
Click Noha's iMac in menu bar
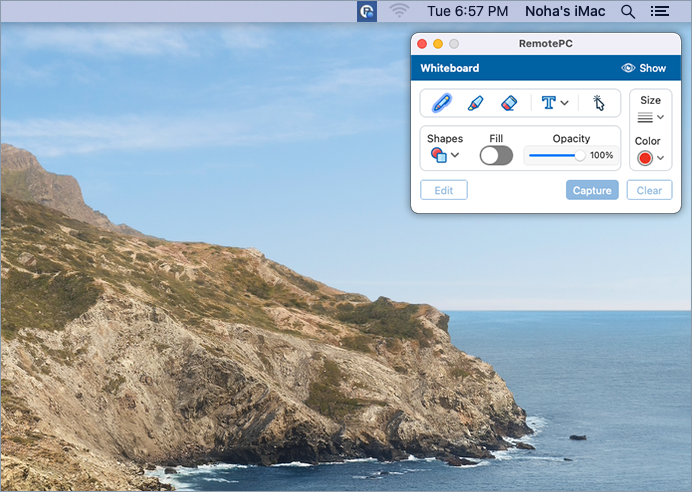tap(564, 12)
